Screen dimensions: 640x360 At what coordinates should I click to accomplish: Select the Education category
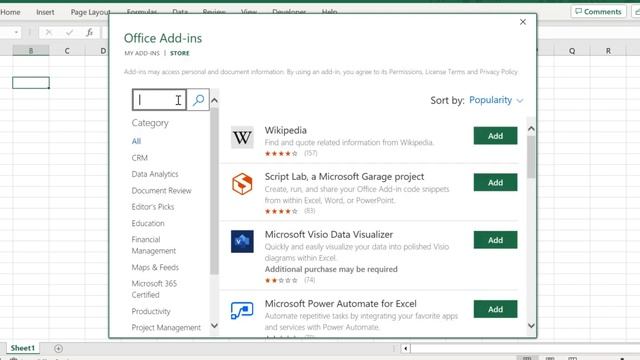[148, 223]
